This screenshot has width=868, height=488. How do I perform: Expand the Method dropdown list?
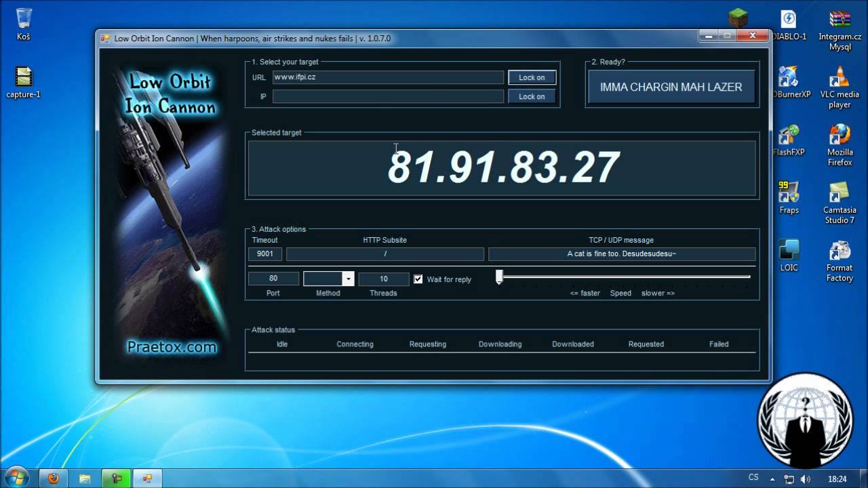click(x=348, y=279)
